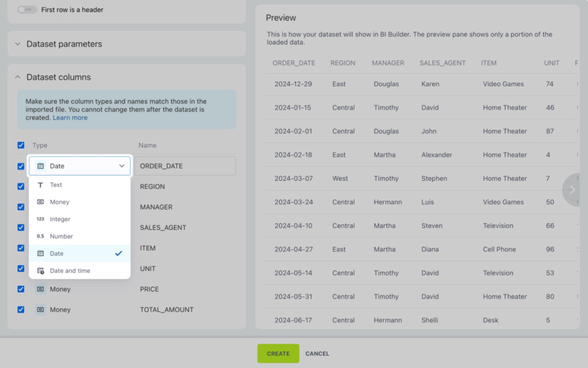Toggle the First row is a header switch

[x=27, y=10]
